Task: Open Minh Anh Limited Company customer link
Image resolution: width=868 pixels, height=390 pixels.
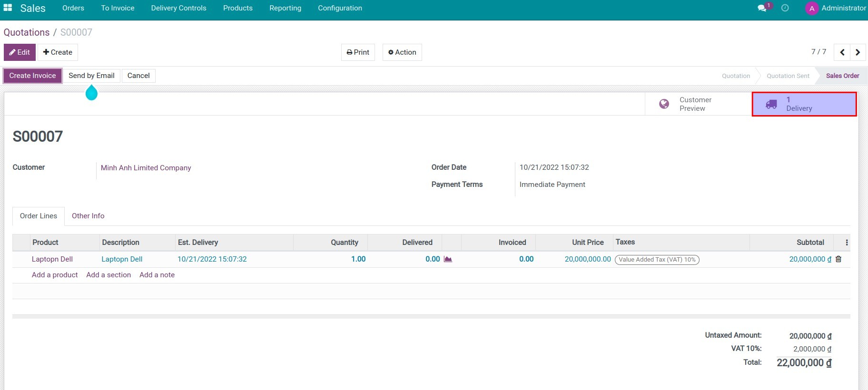Action: [146, 168]
